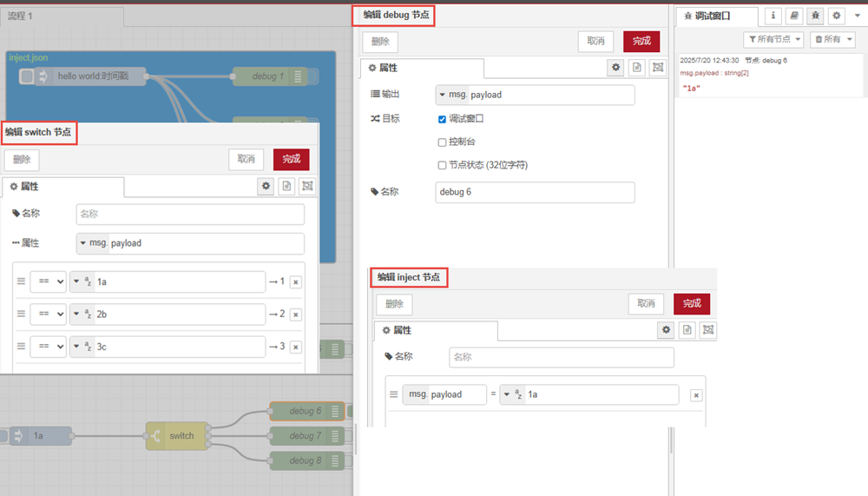Image resolution: width=868 pixels, height=496 pixels.
Task: Finish switch node edit with 完成
Action: point(291,159)
